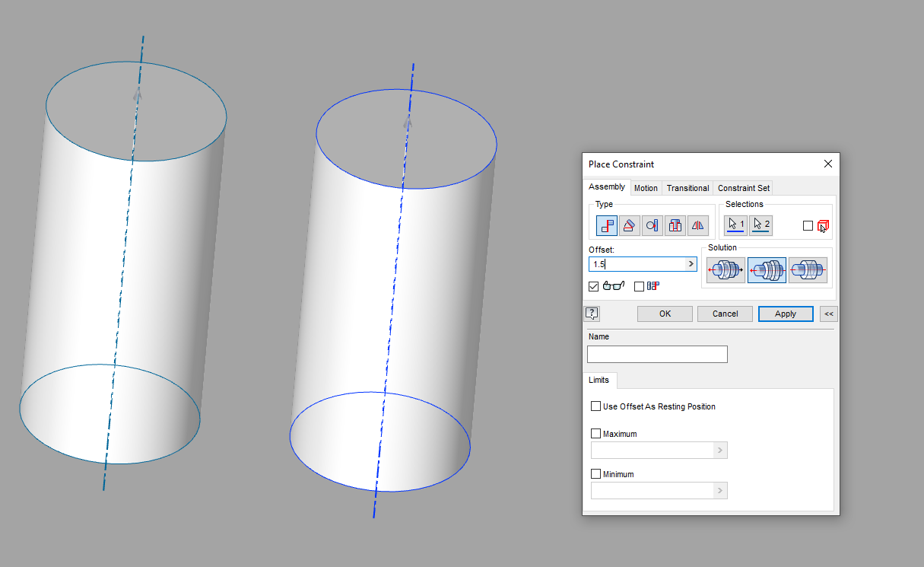Open the Minimum limit value arrow
Screen dimensions: 924x567
point(719,490)
